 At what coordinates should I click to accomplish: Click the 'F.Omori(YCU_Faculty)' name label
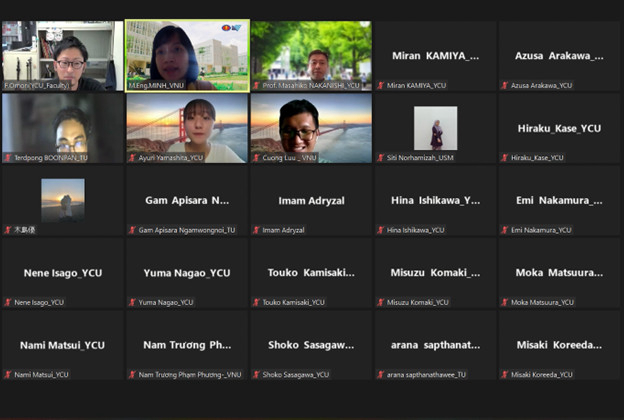click(37, 86)
